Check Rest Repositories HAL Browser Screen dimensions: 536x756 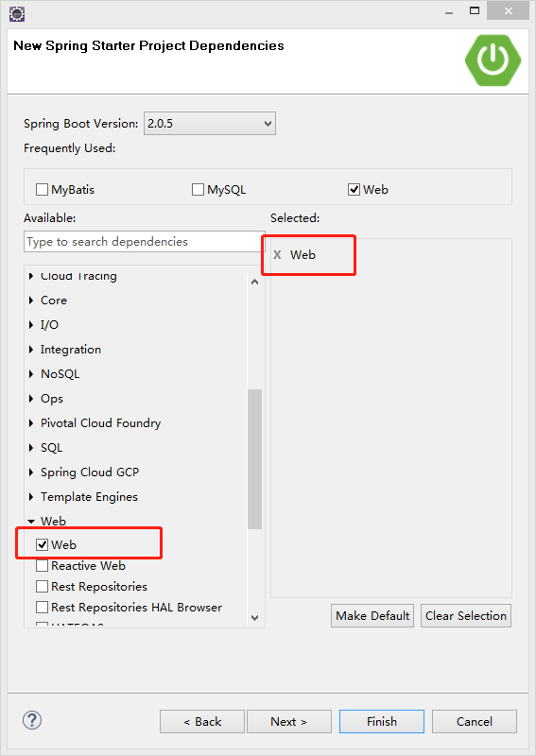point(43,607)
